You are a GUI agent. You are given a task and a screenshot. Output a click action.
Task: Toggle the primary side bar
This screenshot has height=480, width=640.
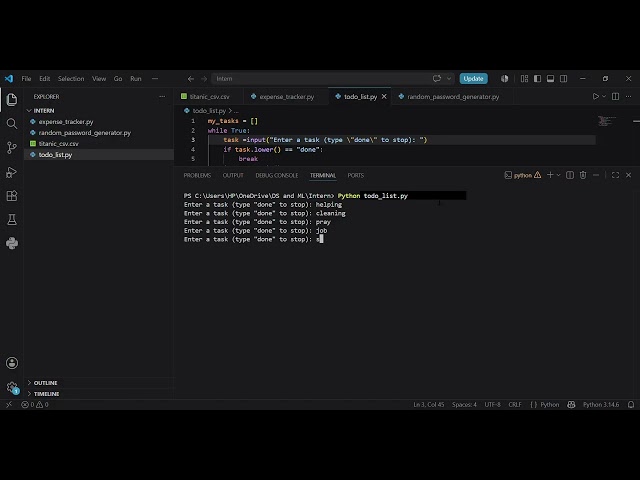tap(538, 78)
